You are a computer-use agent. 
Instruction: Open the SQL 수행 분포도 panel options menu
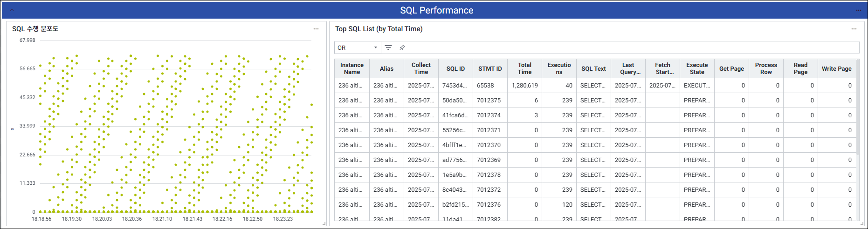tap(316, 29)
